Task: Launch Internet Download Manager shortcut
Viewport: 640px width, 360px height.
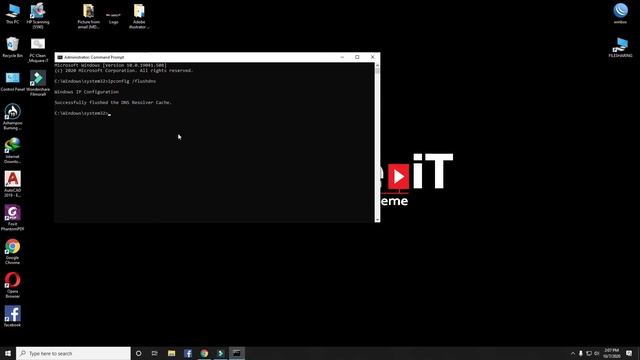Action: click(x=13, y=150)
